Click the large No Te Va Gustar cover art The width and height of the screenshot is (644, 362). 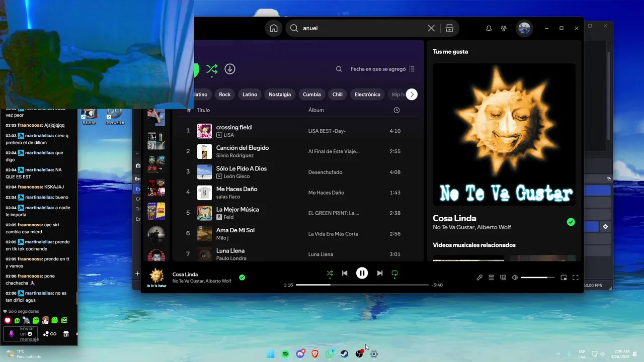504,134
